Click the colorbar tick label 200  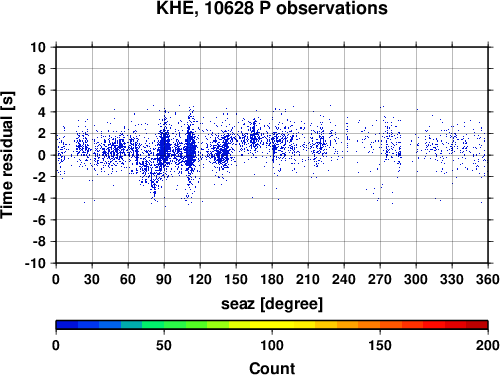pyautogui.click(x=488, y=345)
